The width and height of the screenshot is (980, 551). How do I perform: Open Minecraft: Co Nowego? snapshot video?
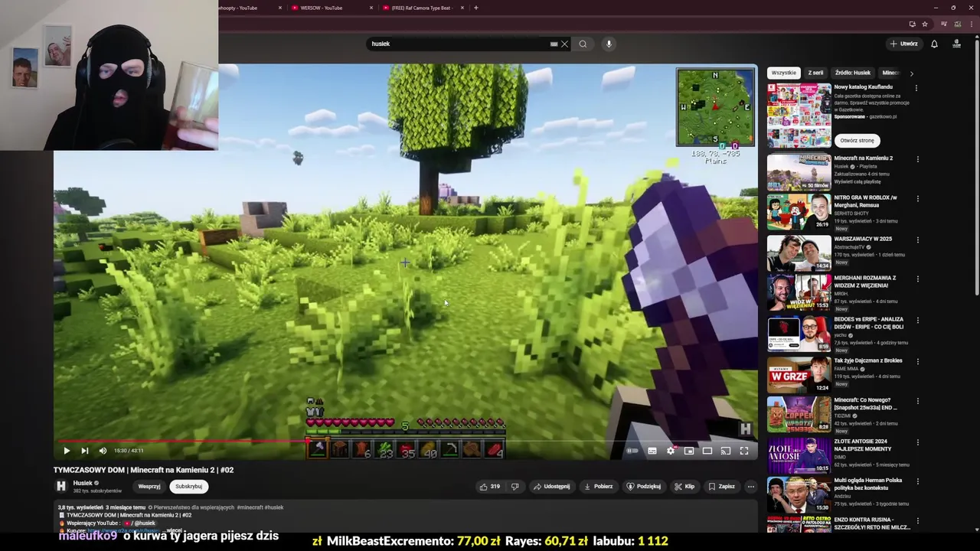pyautogui.click(x=799, y=414)
